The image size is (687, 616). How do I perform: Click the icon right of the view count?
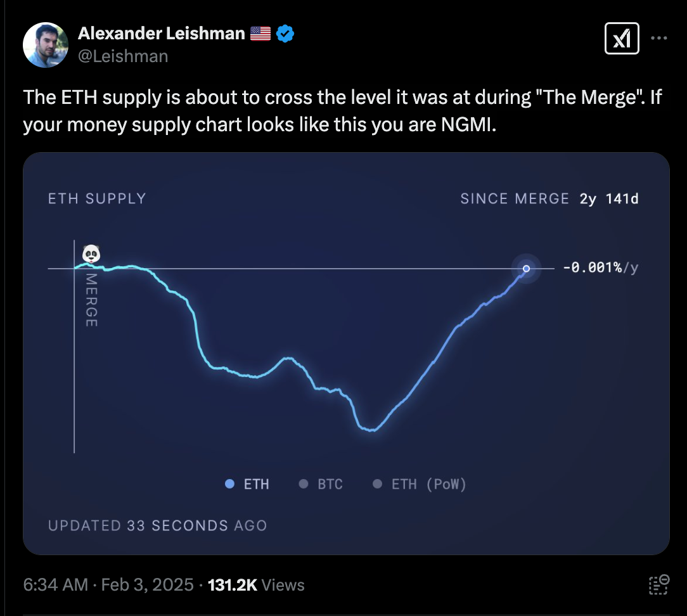coord(659,584)
